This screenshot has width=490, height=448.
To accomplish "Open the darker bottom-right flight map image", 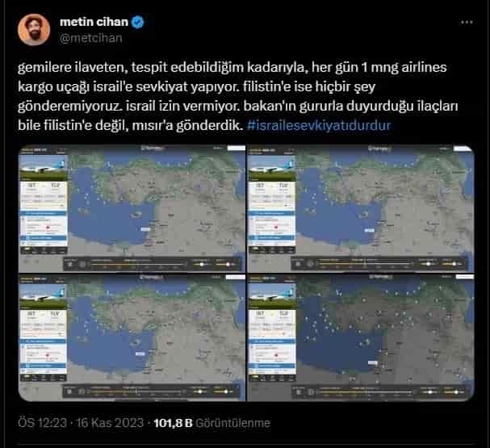I will (x=360, y=337).
